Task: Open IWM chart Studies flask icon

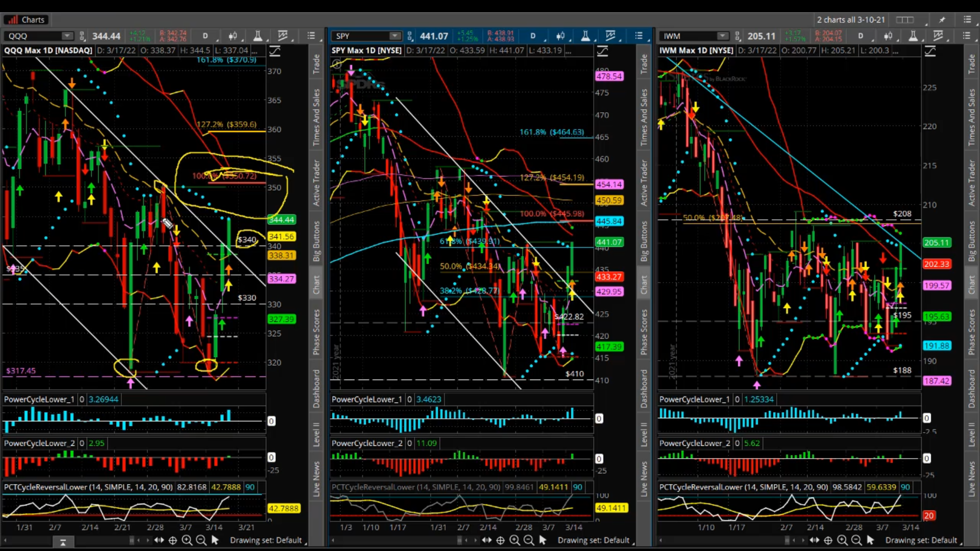Action: (913, 36)
